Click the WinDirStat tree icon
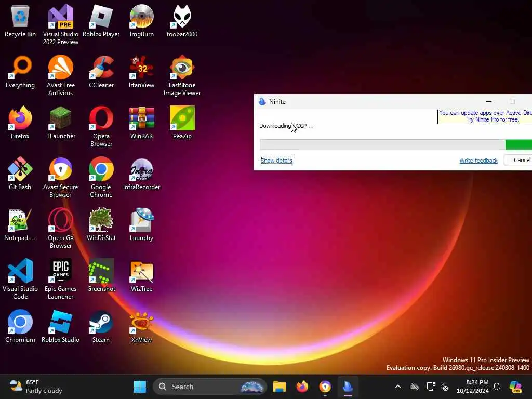 [x=101, y=224]
